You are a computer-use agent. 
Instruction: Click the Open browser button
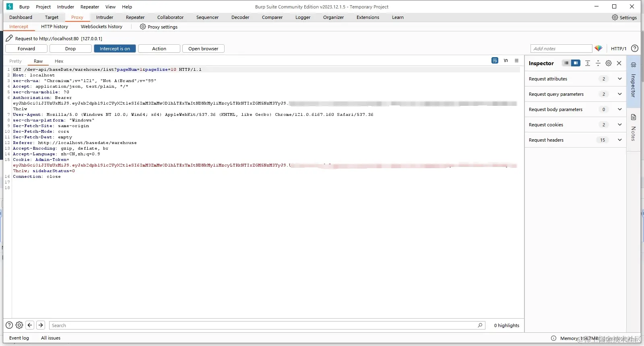(x=203, y=48)
